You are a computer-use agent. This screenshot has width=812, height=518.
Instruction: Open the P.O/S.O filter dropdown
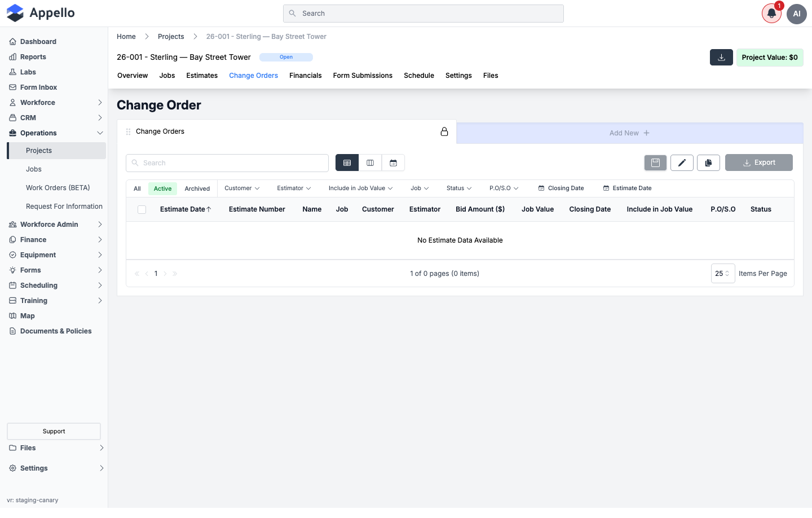click(x=504, y=188)
